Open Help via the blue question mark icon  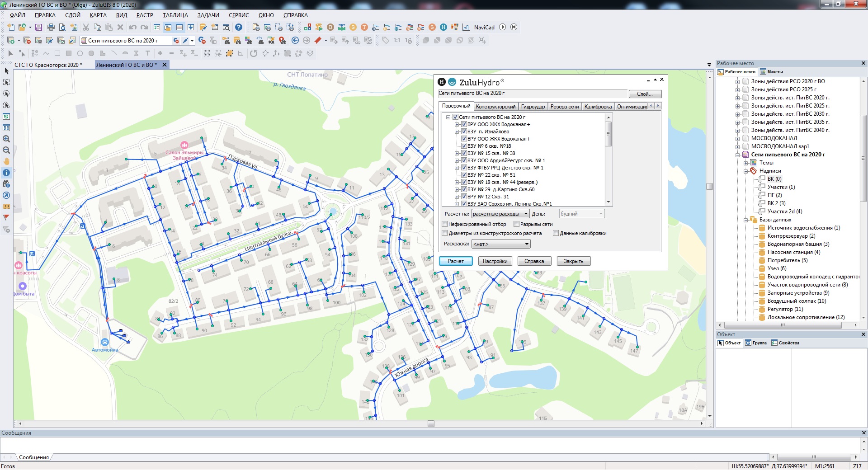(x=239, y=27)
